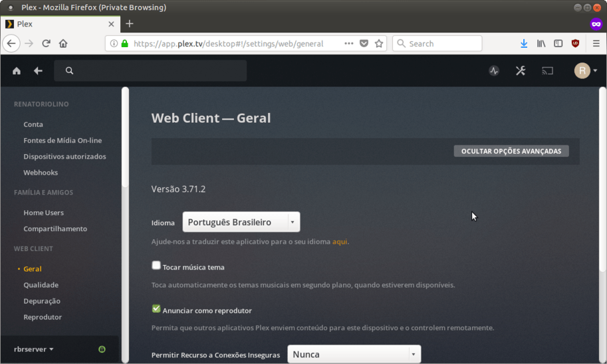
Task: Click the Web Client — Geral heading
Action: pyautogui.click(x=211, y=118)
